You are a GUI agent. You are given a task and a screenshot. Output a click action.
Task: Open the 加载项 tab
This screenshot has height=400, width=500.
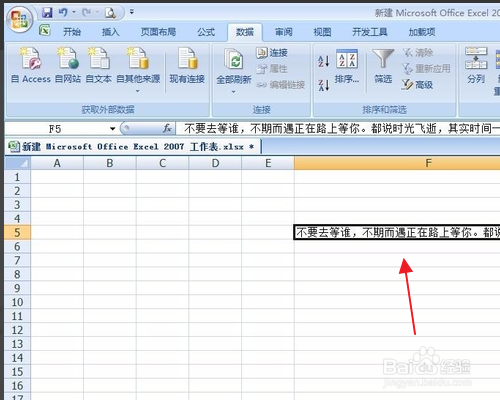[422, 32]
